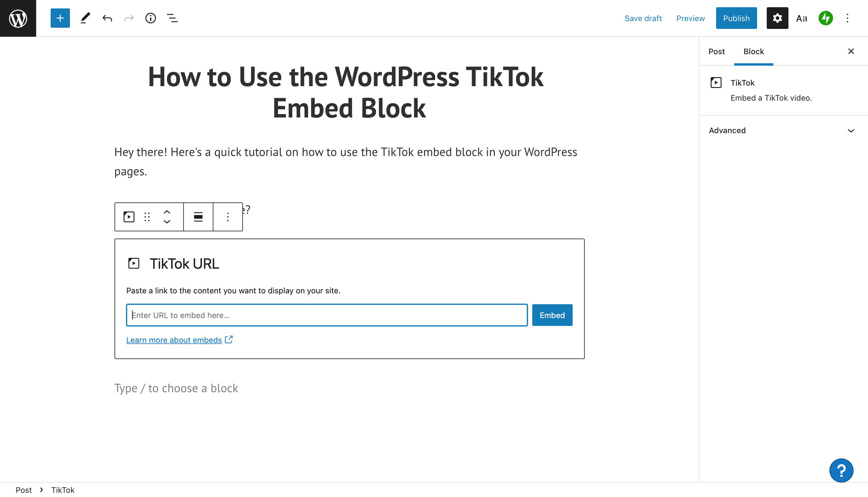
Task: Click the Enter URL to embed field
Action: (327, 315)
